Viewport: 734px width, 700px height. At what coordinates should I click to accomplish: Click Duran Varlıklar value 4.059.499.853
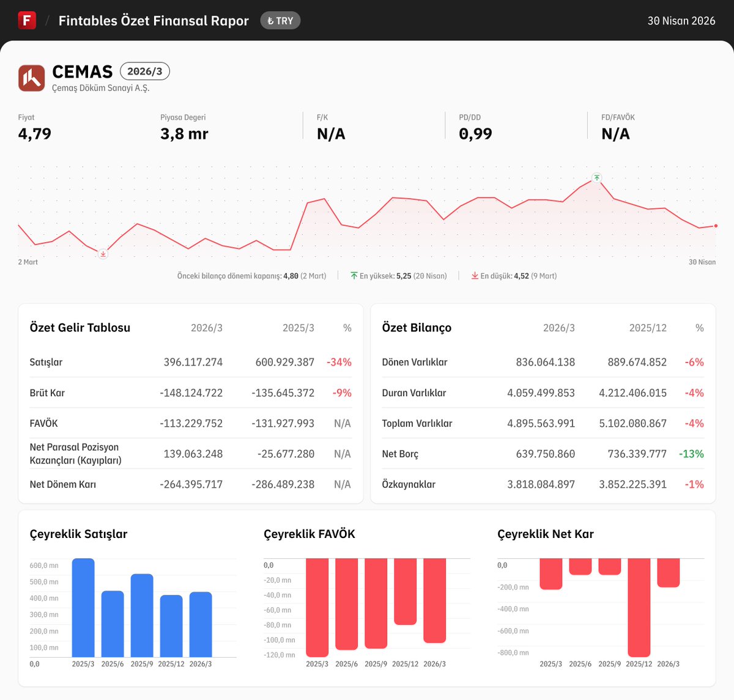click(x=541, y=392)
